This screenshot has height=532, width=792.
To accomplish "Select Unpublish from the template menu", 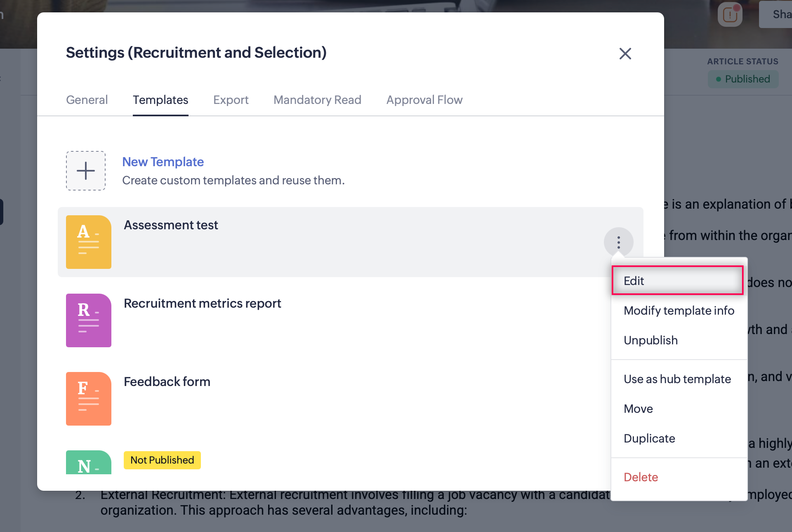I will [x=651, y=340].
